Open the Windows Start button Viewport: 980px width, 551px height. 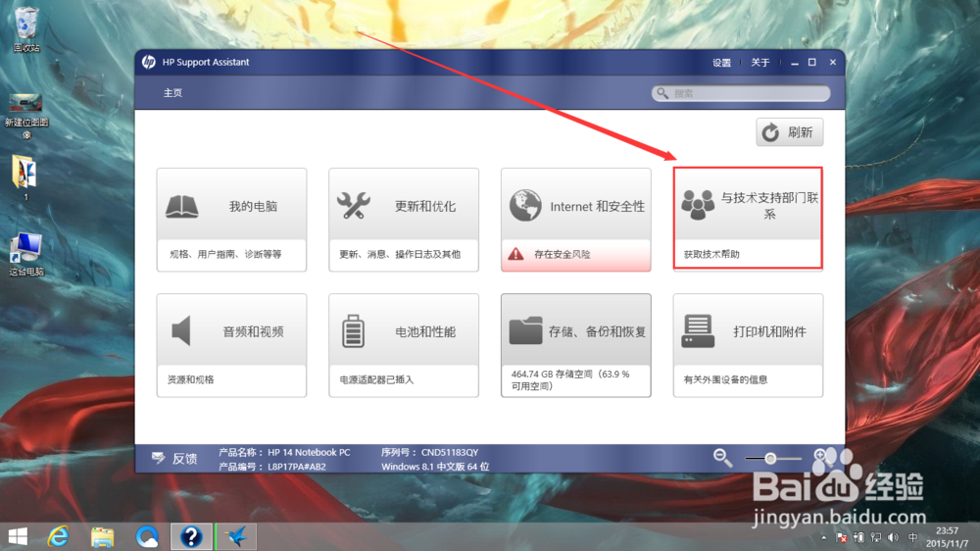(x=18, y=536)
